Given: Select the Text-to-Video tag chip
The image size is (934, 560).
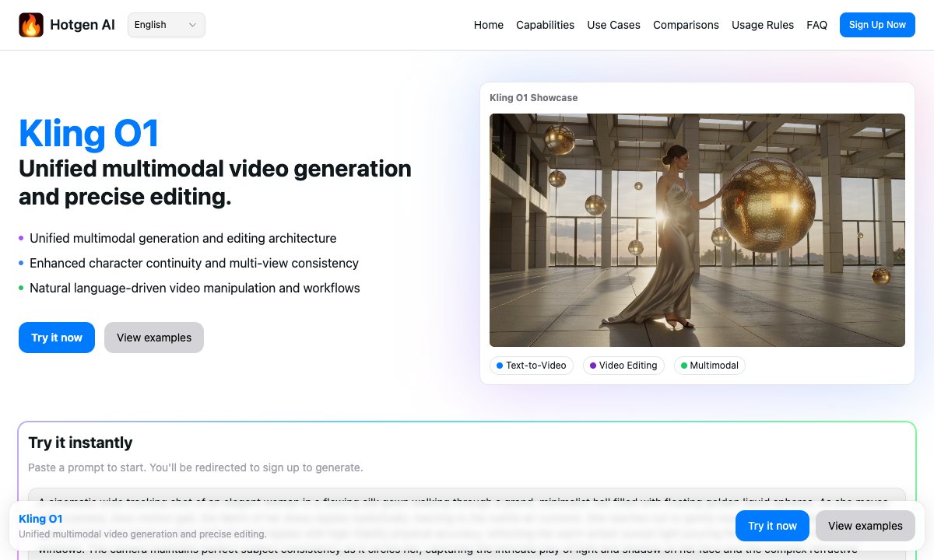Looking at the screenshot, I should 532,366.
